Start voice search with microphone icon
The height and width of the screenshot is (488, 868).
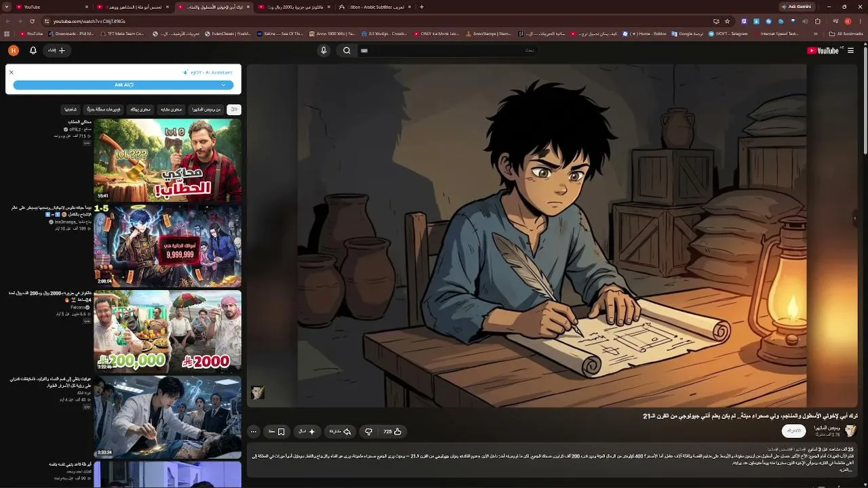pyautogui.click(x=323, y=50)
